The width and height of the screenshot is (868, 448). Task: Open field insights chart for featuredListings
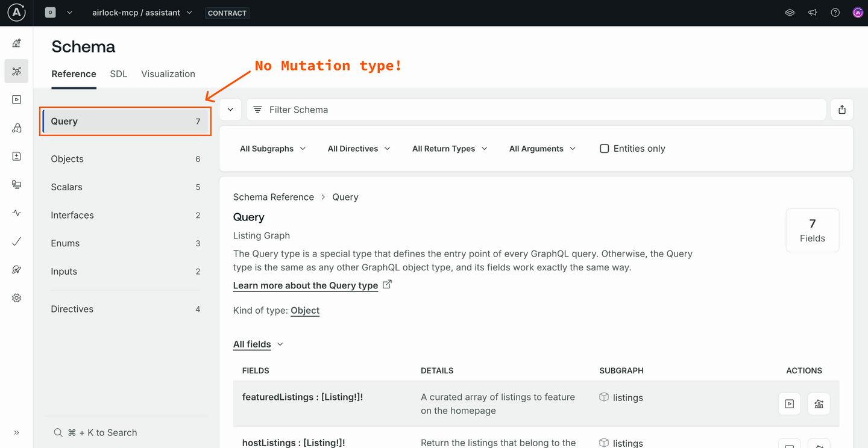point(819,404)
